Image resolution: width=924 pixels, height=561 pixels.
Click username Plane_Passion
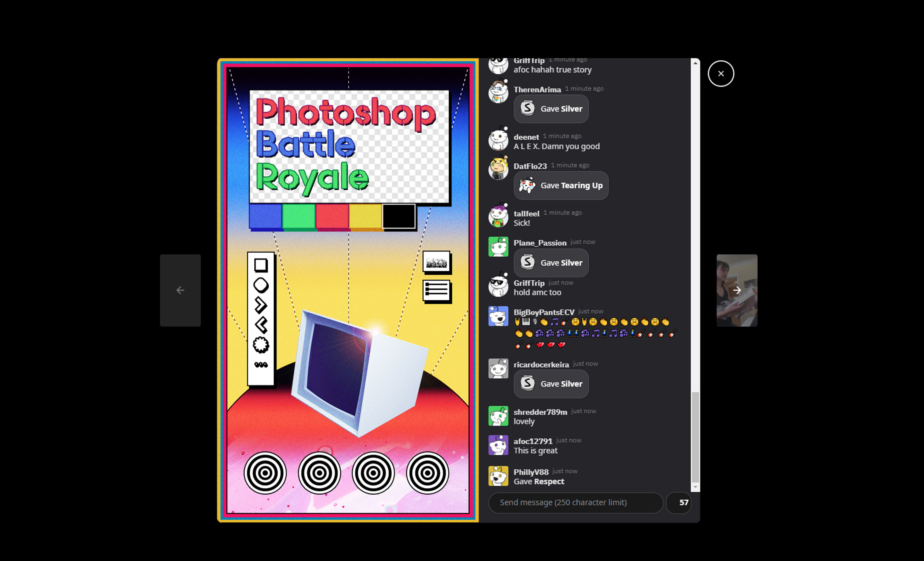click(540, 243)
